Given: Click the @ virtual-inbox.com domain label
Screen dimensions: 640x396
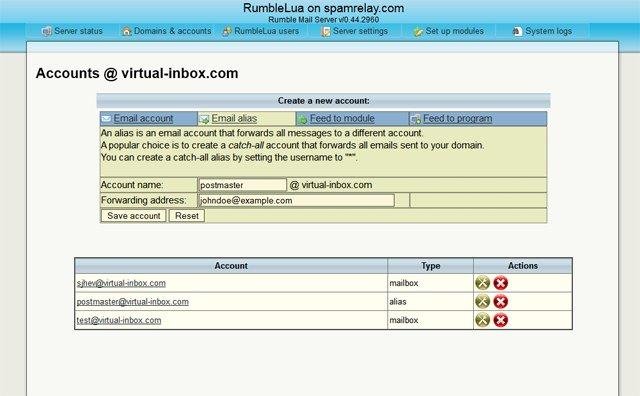Looking at the screenshot, I should 331,185.
